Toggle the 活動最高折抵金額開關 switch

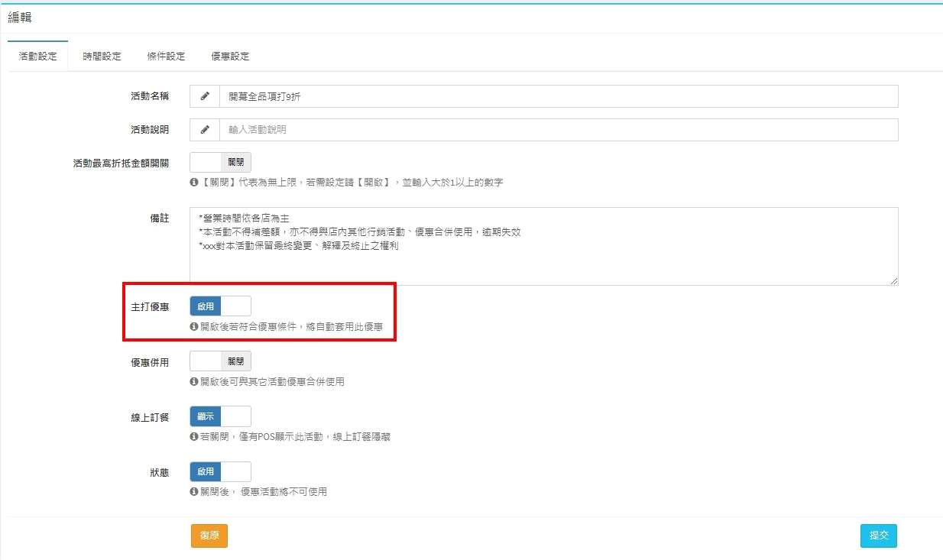220,163
